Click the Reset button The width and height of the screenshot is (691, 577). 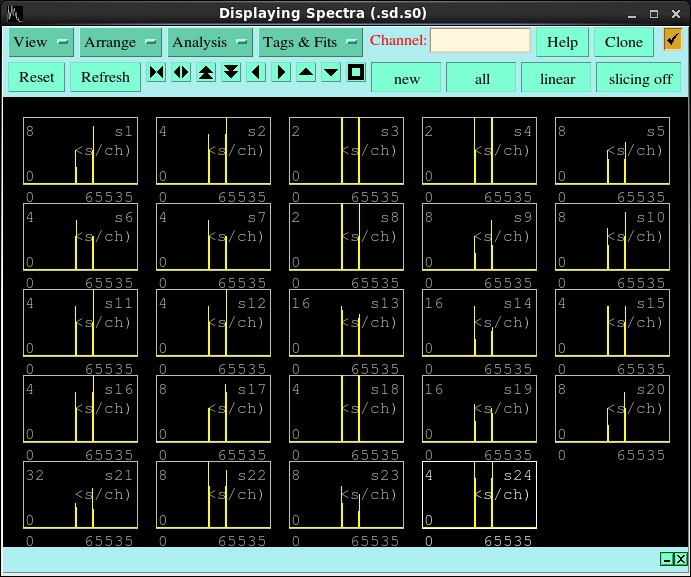(x=37, y=77)
